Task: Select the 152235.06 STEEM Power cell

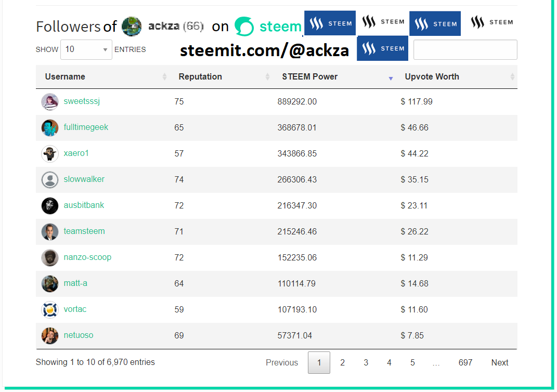Action: (297, 257)
